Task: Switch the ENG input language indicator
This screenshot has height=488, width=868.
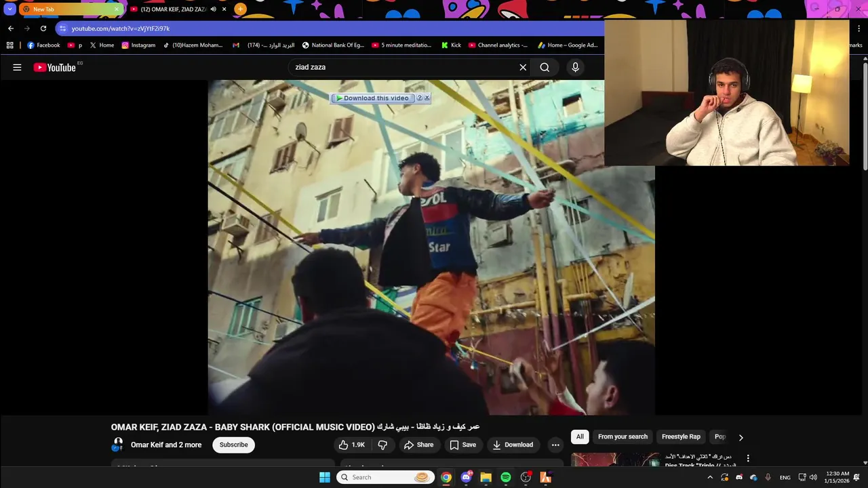Action: [785, 477]
